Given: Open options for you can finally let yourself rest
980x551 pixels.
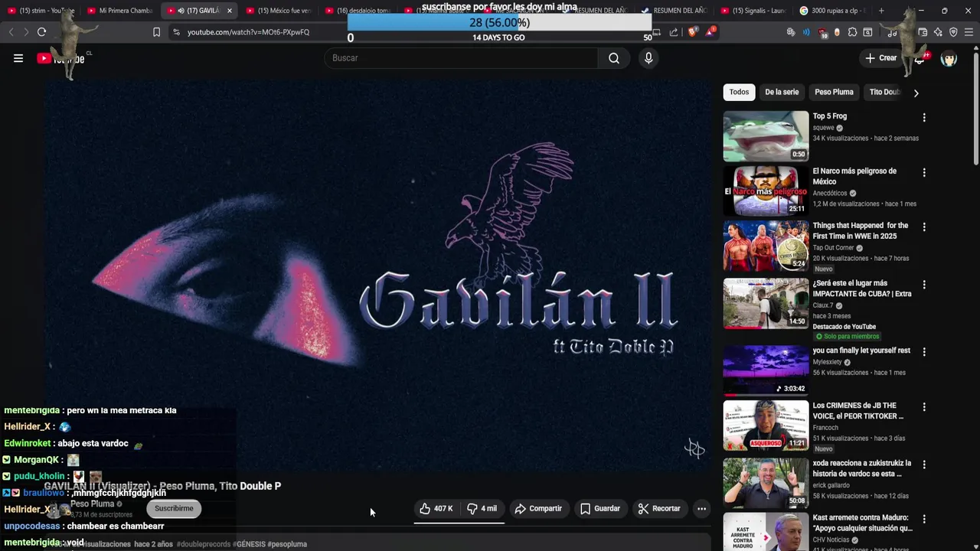Looking at the screenshot, I should [924, 352].
